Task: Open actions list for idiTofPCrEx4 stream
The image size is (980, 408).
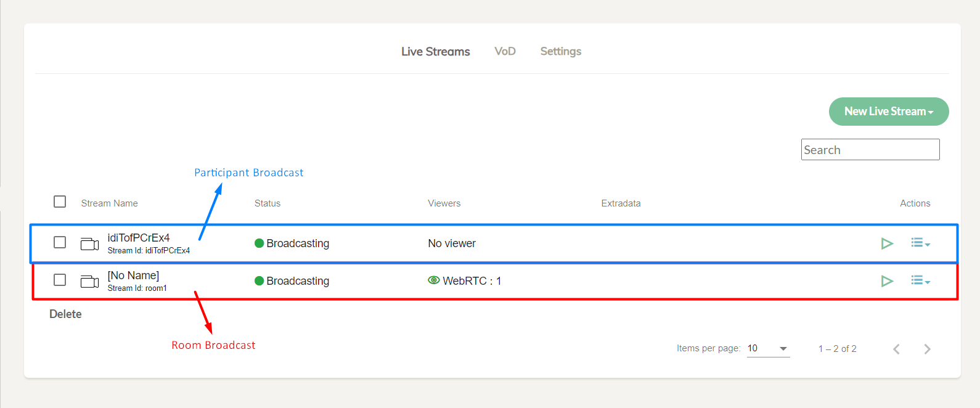Action: pos(920,243)
